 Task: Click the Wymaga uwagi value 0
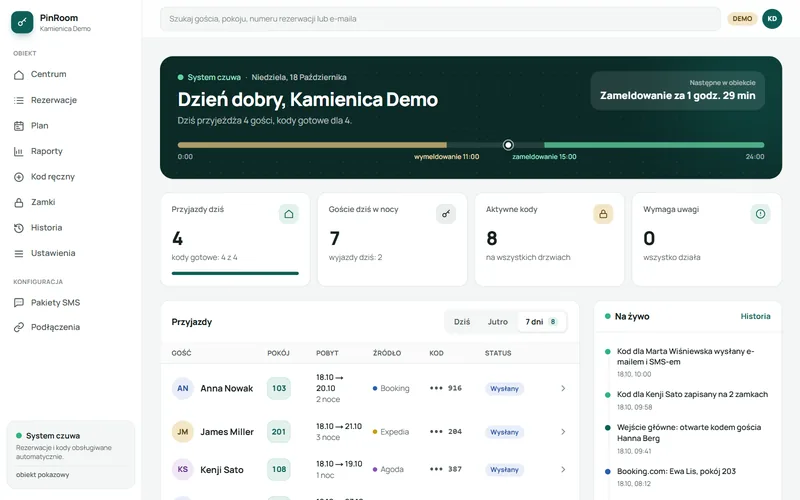[x=649, y=238]
